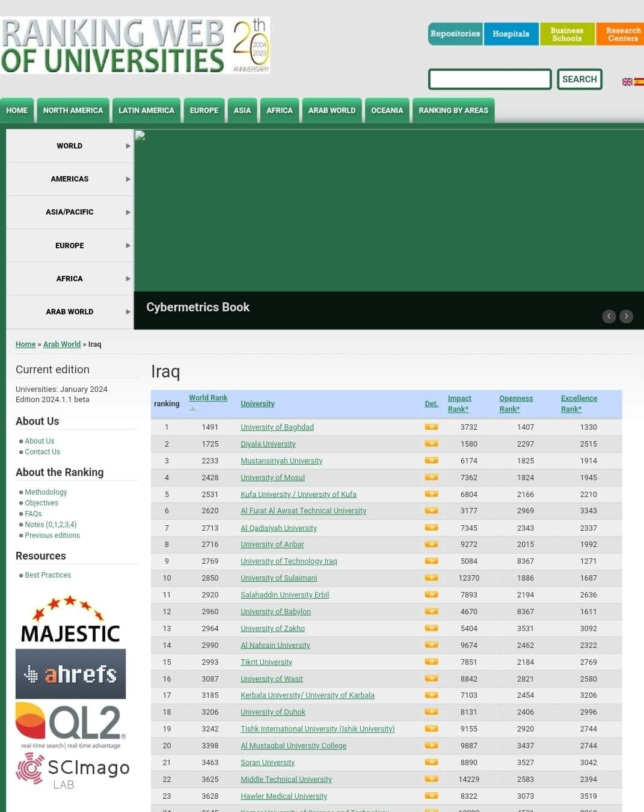Open details icon for University of Sulaimani
This screenshot has width=644, height=812.
click(x=431, y=578)
